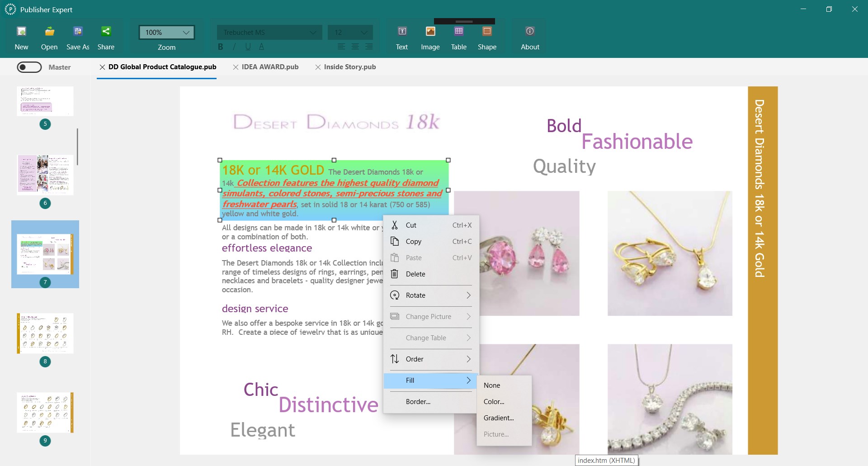Screen dimensions: 868x466
Task: Click the New document icon
Action: tap(21, 31)
